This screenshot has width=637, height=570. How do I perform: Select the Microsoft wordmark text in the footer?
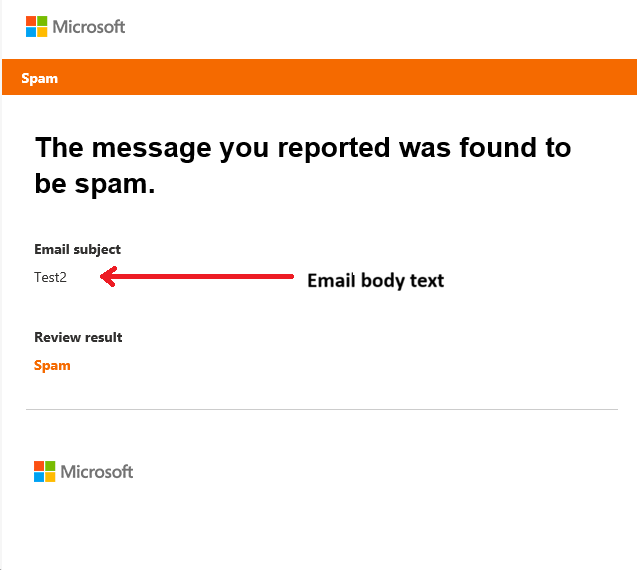point(97,471)
